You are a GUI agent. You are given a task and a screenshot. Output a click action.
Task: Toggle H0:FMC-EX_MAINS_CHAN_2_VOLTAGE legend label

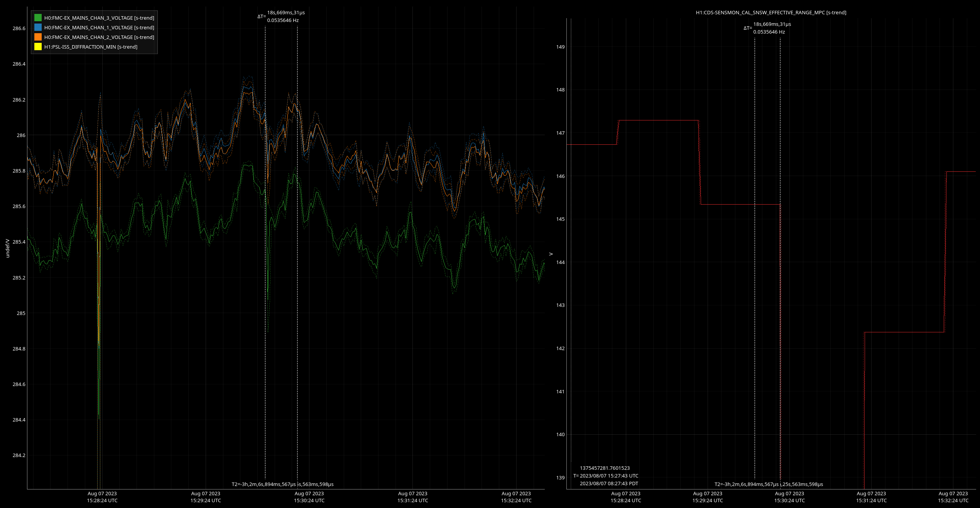[99, 37]
